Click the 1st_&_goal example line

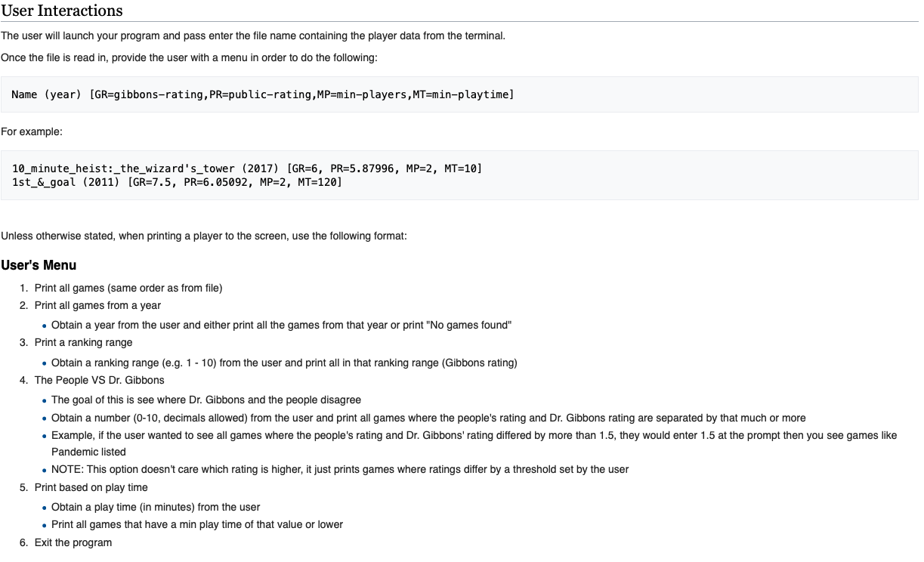click(177, 182)
